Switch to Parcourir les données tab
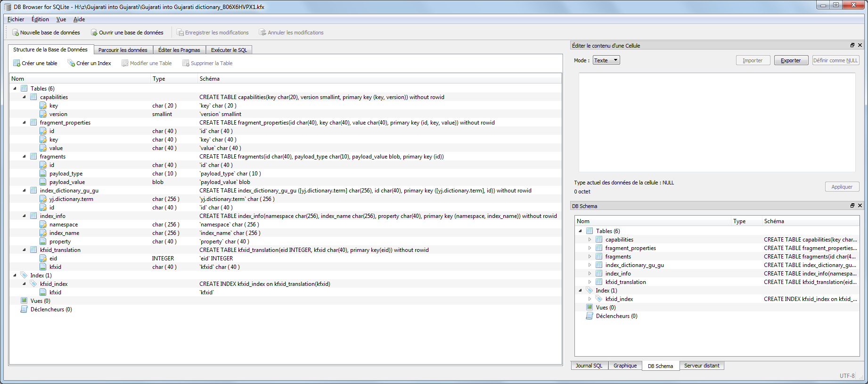The height and width of the screenshot is (384, 868). click(123, 50)
